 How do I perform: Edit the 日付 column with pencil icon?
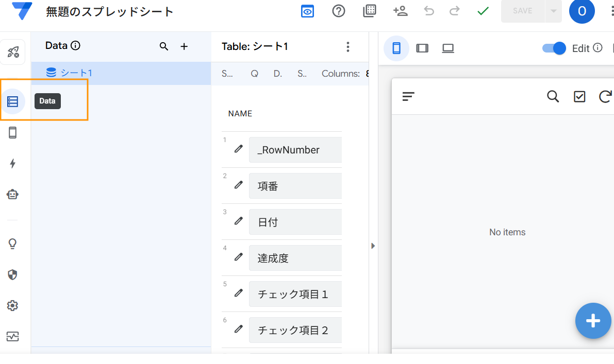(x=238, y=221)
